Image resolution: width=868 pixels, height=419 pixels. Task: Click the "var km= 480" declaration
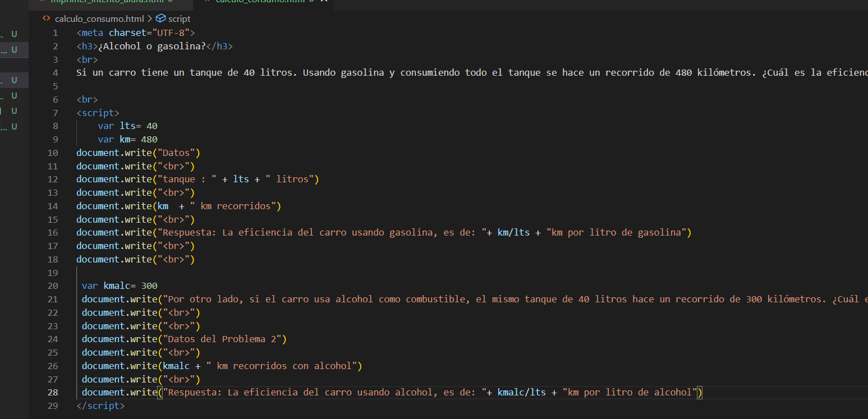tap(127, 139)
